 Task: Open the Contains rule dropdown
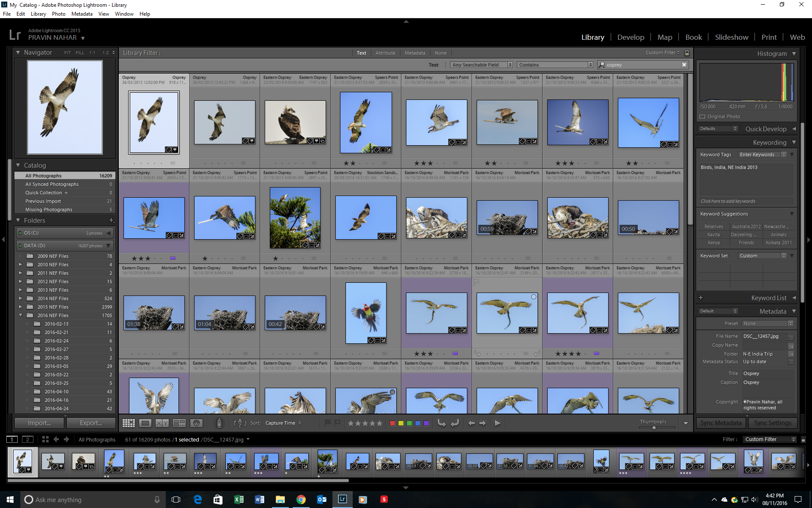(555, 65)
